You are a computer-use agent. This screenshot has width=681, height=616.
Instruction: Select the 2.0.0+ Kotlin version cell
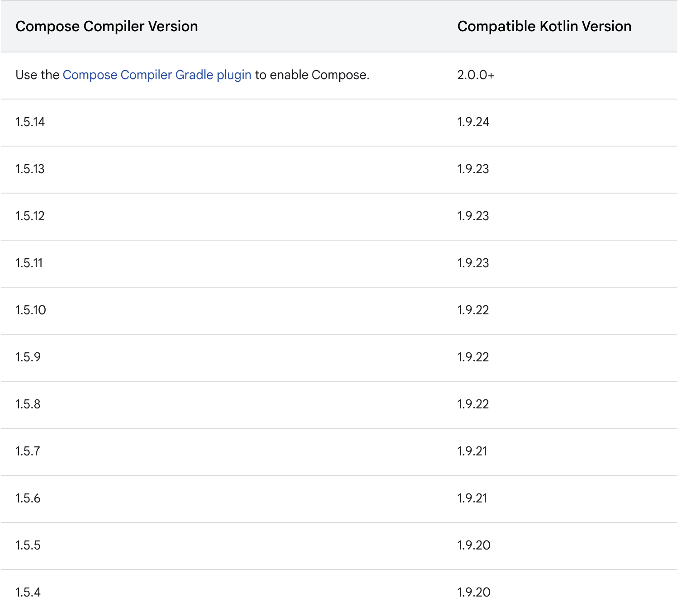[476, 75]
